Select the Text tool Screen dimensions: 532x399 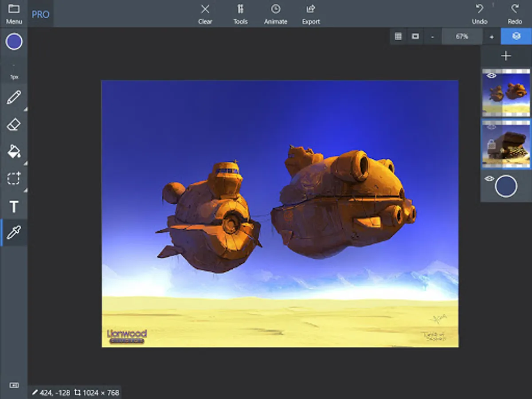tap(14, 206)
